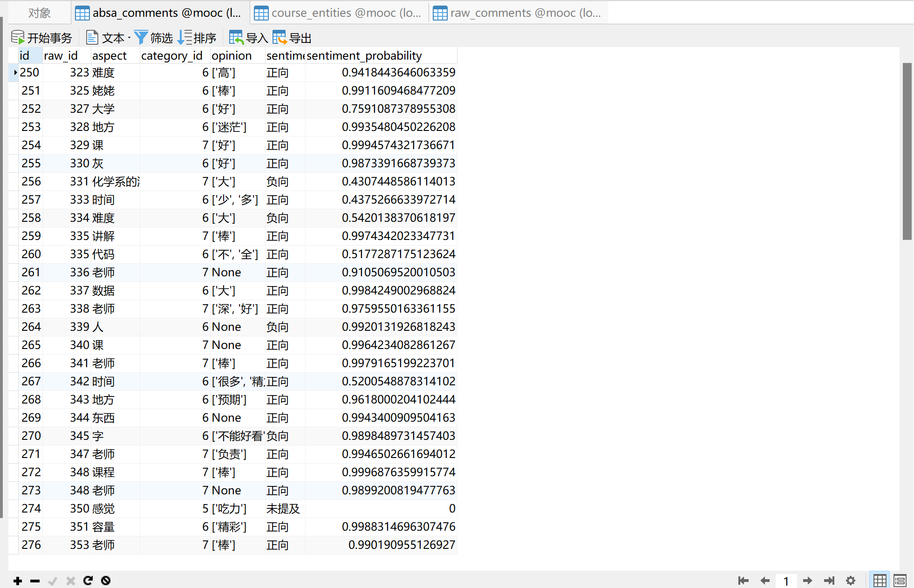This screenshot has height=588, width=914.
Task: Click the sentiment_probability column header
Action: click(x=364, y=55)
